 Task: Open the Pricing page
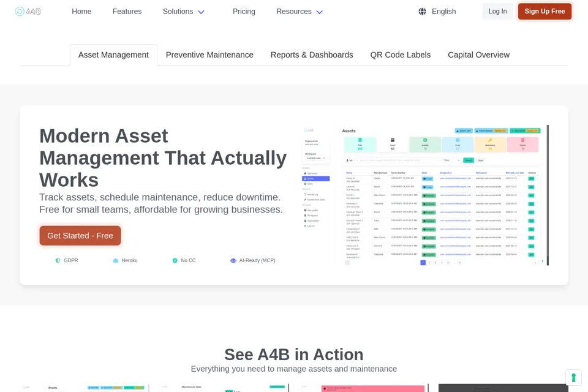(244, 12)
